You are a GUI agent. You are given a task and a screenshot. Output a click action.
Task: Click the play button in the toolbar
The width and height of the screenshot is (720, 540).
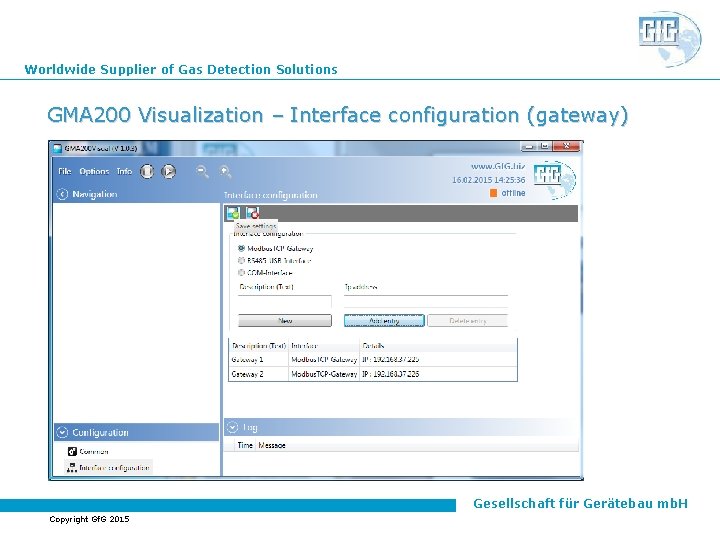coord(169,172)
